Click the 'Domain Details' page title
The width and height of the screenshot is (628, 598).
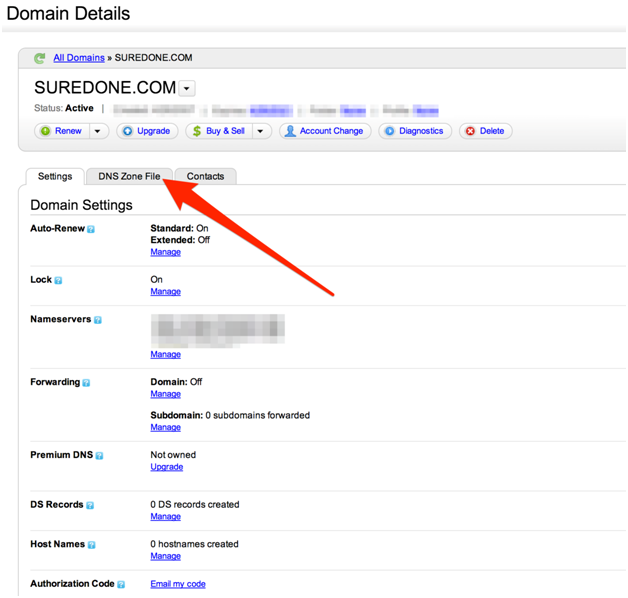point(68,14)
